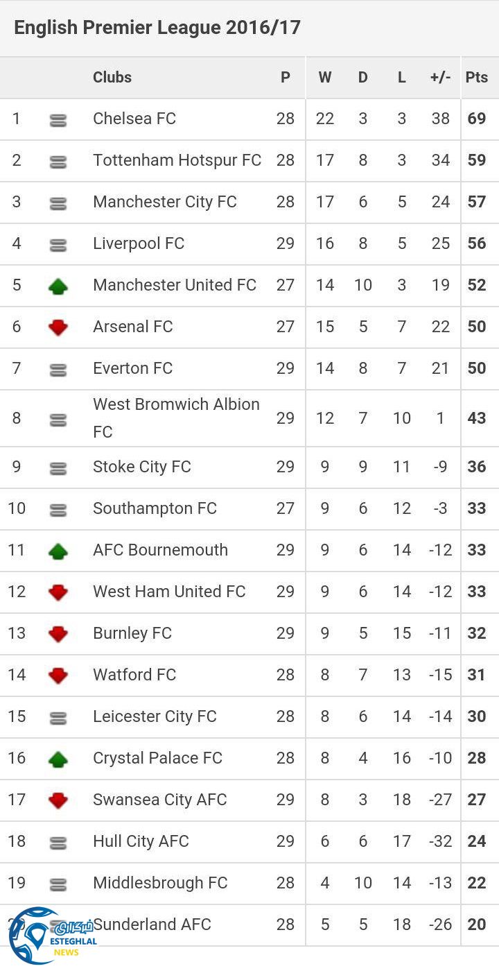This screenshot has height=980, width=499.
Task: Click Arsenal's red down-arrow icon
Action: pyautogui.click(x=58, y=327)
